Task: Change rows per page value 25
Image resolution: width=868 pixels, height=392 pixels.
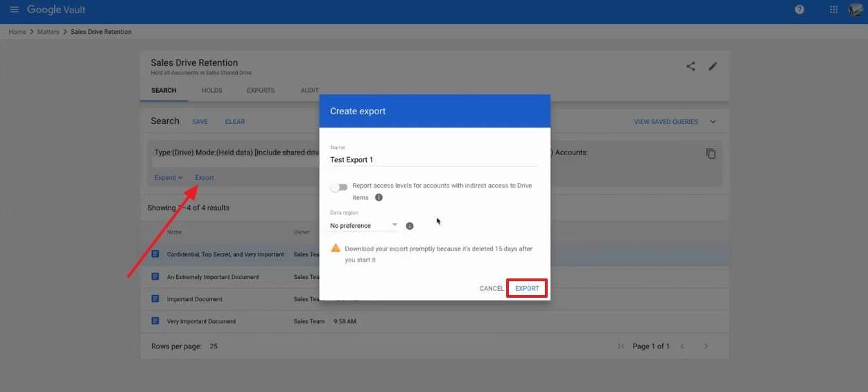Action: tap(214, 346)
